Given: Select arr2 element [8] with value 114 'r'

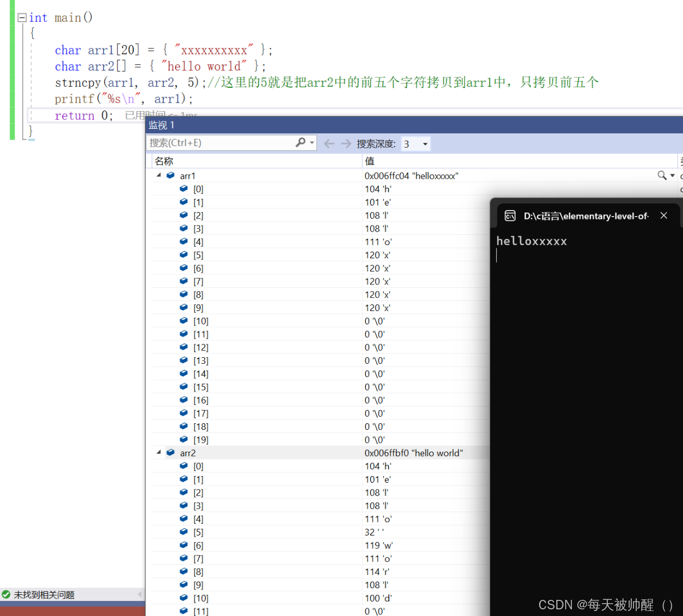Looking at the screenshot, I should (x=320, y=572).
